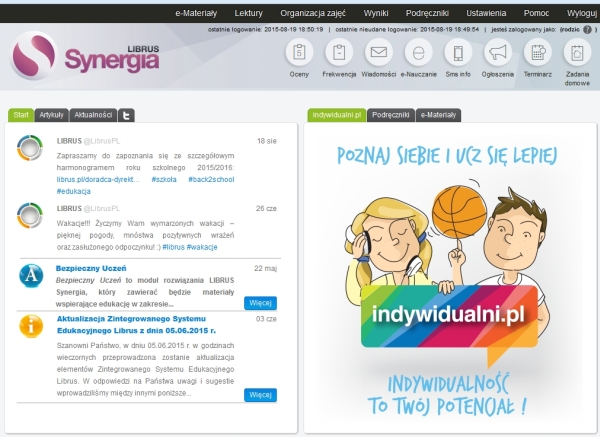Screen dimensions: 600x437
Task: Switch to the Podręczniki panel tab
Action: 391,115
